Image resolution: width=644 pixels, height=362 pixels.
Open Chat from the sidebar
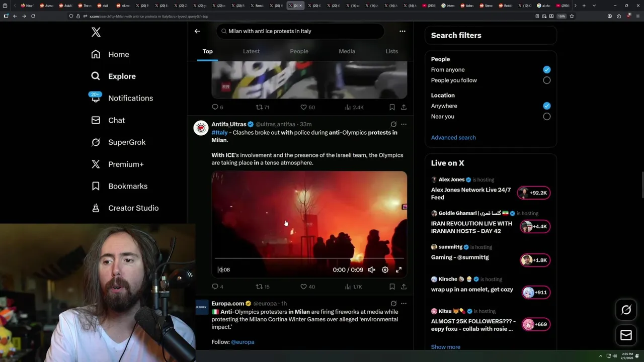point(108,120)
